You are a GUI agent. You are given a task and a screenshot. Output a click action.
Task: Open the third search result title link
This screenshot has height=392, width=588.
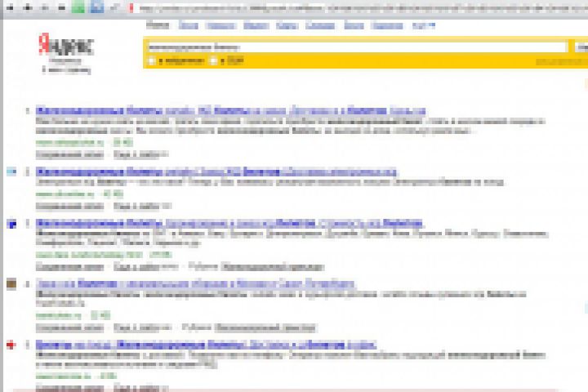[229, 224]
